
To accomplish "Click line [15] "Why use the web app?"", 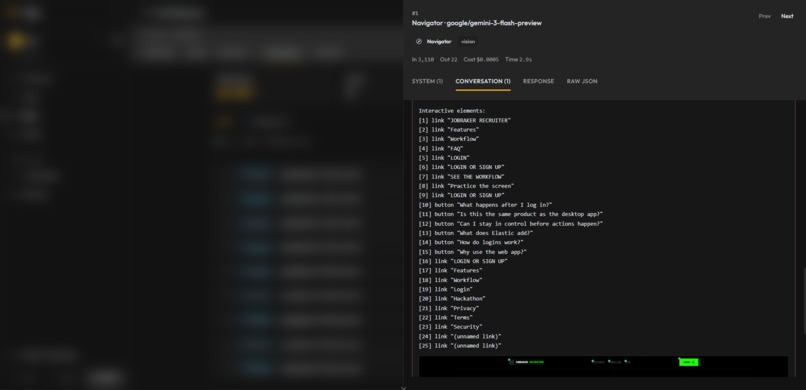I will tap(473, 252).
